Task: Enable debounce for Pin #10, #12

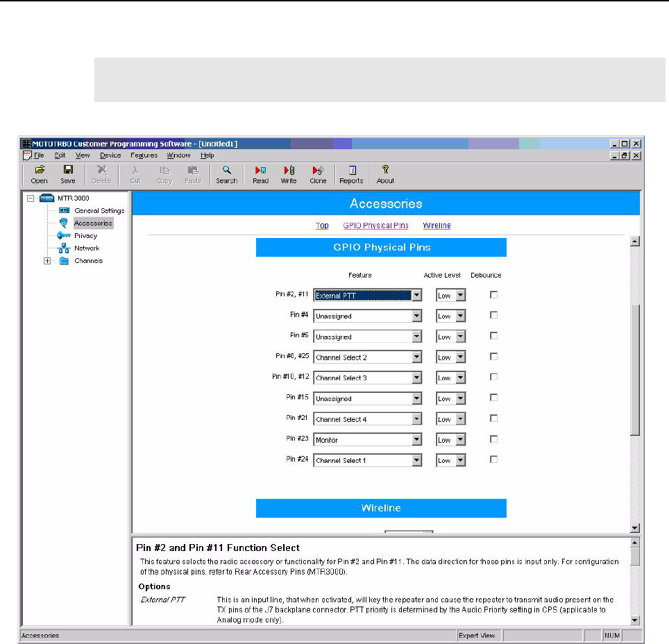Action: coord(493,377)
